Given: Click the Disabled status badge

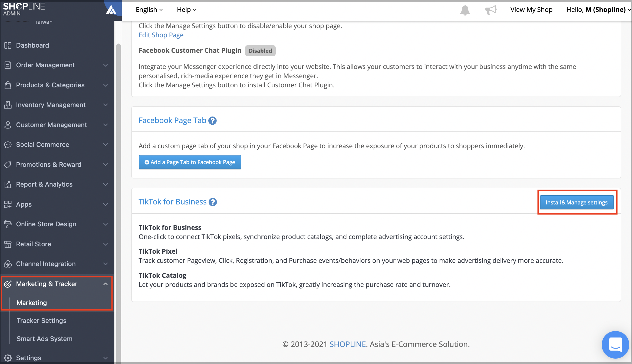Looking at the screenshot, I should click(x=260, y=51).
